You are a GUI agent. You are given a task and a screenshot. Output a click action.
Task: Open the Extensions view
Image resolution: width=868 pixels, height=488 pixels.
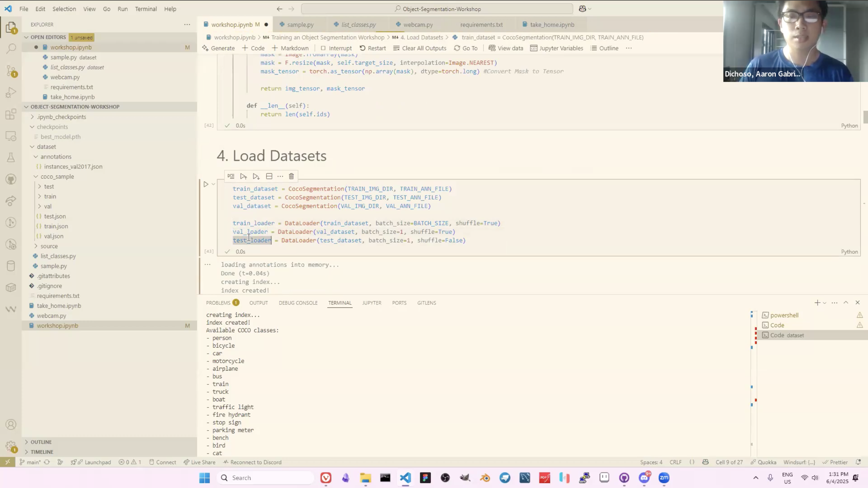click(x=11, y=114)
